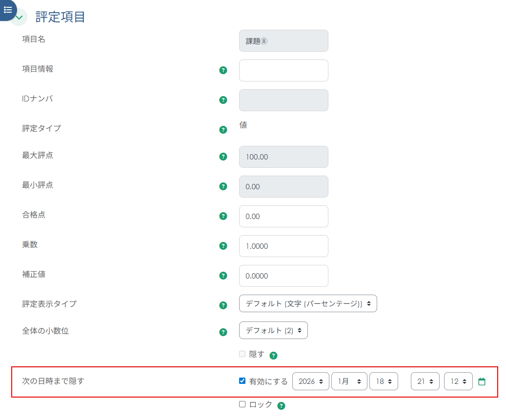Image resolution: width=506 pixels, height=420 pixels.
Task: Show help for 最大評点
Action: click(223, 157)
